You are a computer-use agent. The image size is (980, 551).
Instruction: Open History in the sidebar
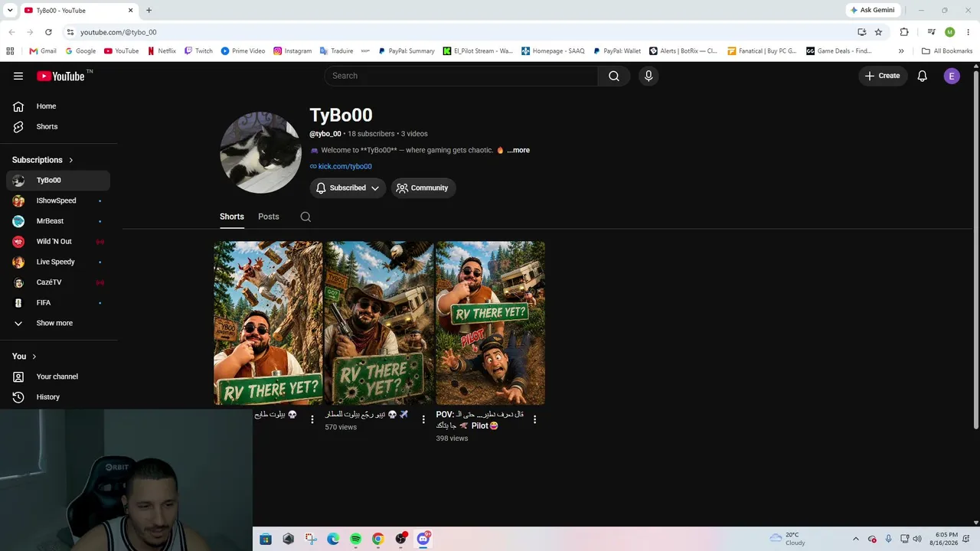58,397
